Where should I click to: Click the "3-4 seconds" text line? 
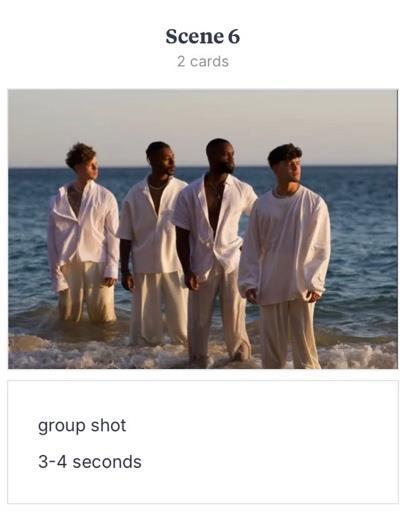(90, 462)
